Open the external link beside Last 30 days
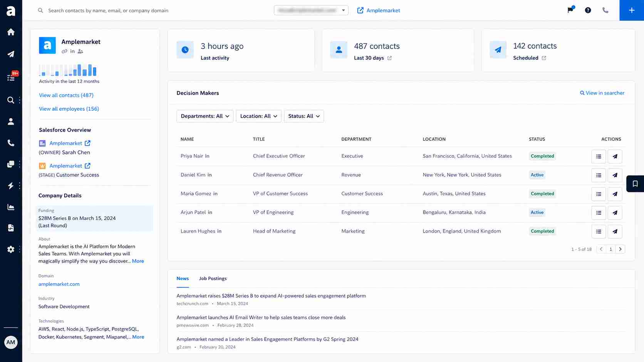The image size is (644, 362). [x=389, y=58]
